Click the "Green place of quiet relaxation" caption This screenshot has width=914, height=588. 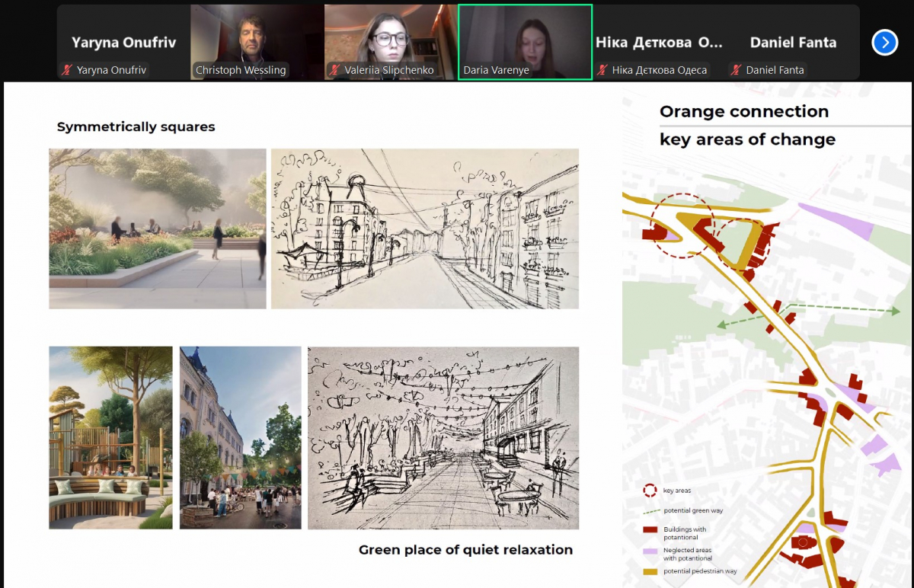coord(465,550)
